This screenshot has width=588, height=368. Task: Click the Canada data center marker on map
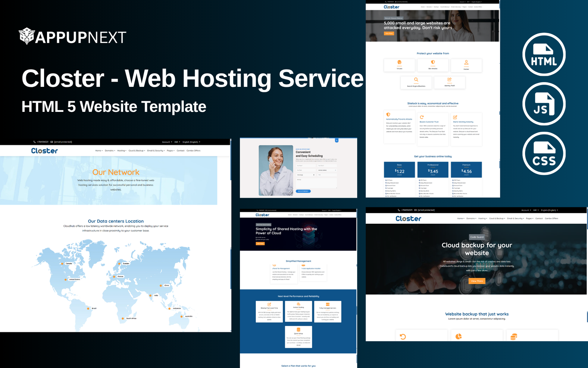pyautogui.click(x=62, y=263)
